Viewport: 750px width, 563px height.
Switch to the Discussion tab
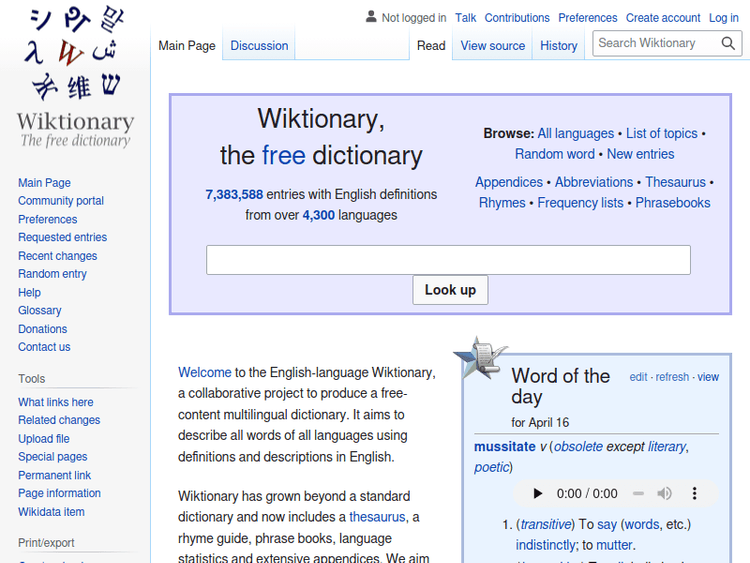pos(259,46)
